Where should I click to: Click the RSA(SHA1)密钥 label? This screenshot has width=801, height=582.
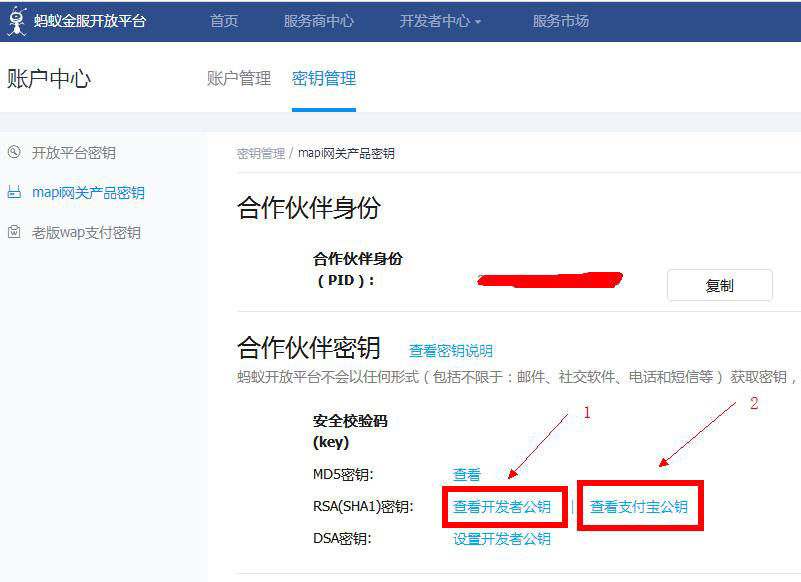pos(363,507)
